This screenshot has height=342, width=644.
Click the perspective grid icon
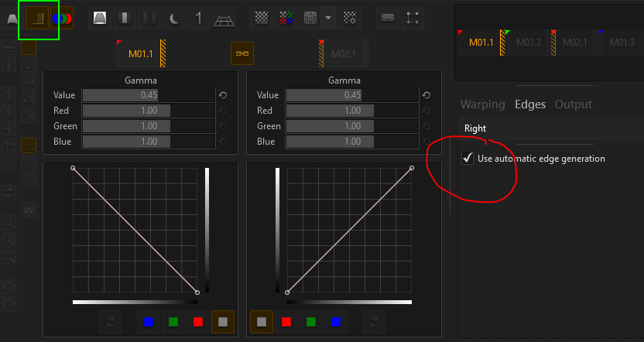click(223, 19)
